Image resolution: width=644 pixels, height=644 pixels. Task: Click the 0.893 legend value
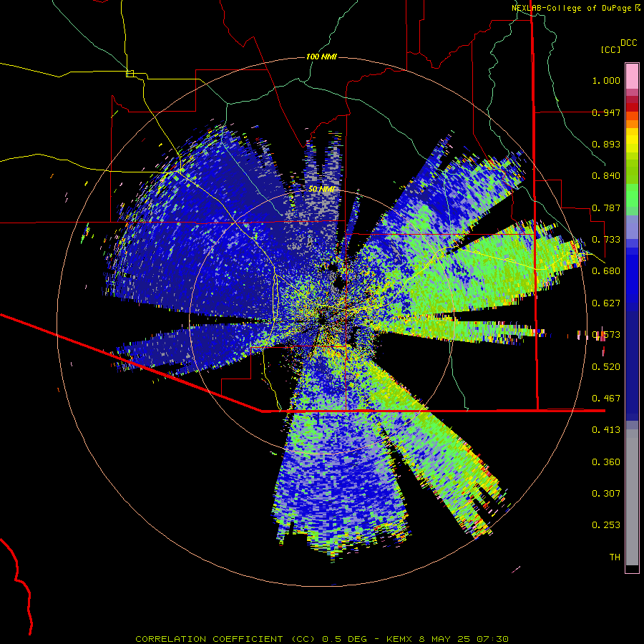(606, 144)
